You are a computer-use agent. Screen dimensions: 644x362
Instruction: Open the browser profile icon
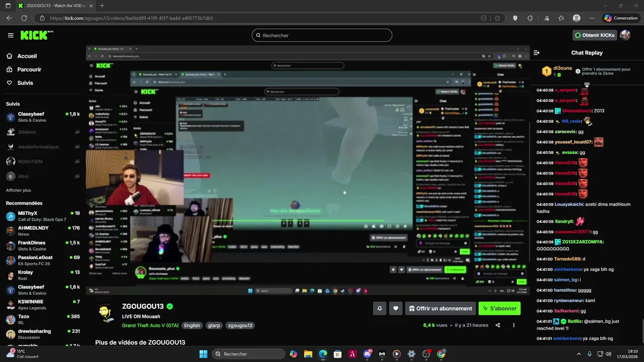[x=577, y=18]
